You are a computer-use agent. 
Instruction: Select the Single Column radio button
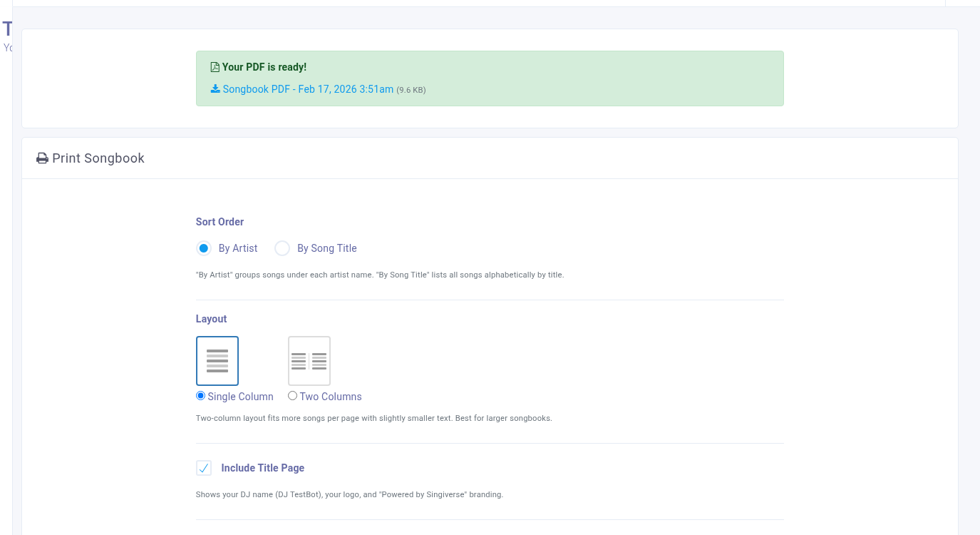click(x=200, y=396)
